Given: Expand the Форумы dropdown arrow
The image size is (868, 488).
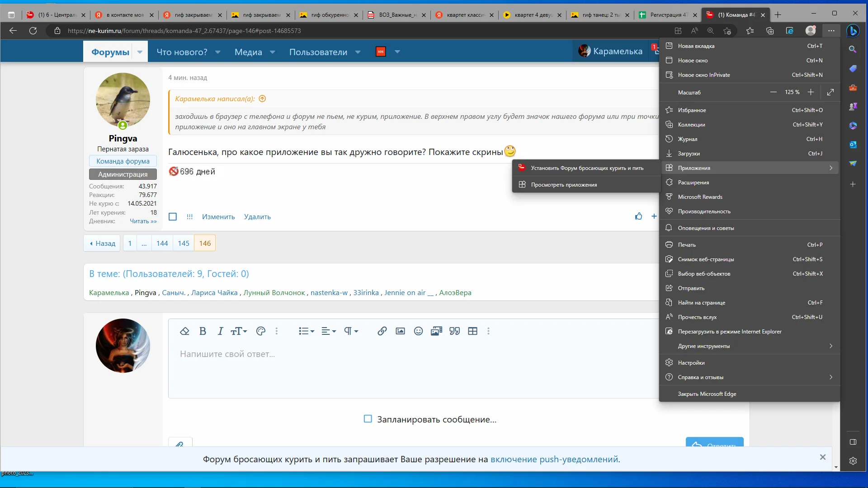Looking at the screenshot, I should [140, 52].
